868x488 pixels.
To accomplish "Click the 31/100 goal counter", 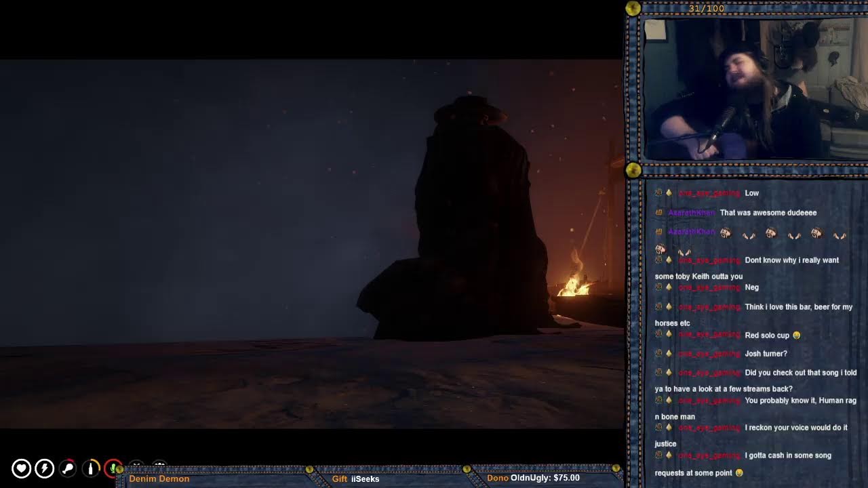I will pos(706,8).
